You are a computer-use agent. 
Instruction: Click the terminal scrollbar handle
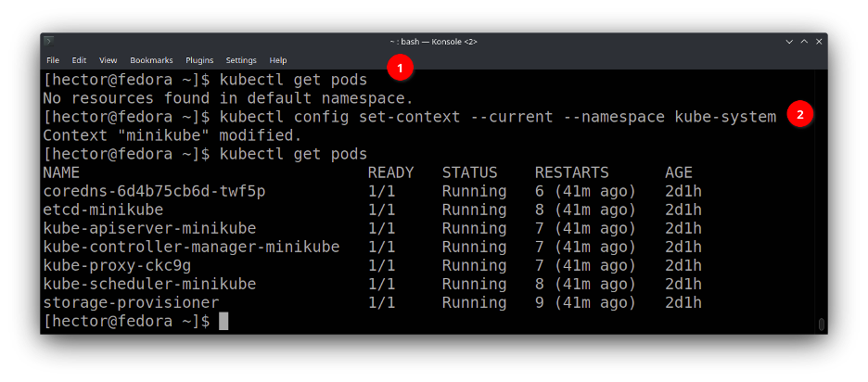(x=821, y=324)
